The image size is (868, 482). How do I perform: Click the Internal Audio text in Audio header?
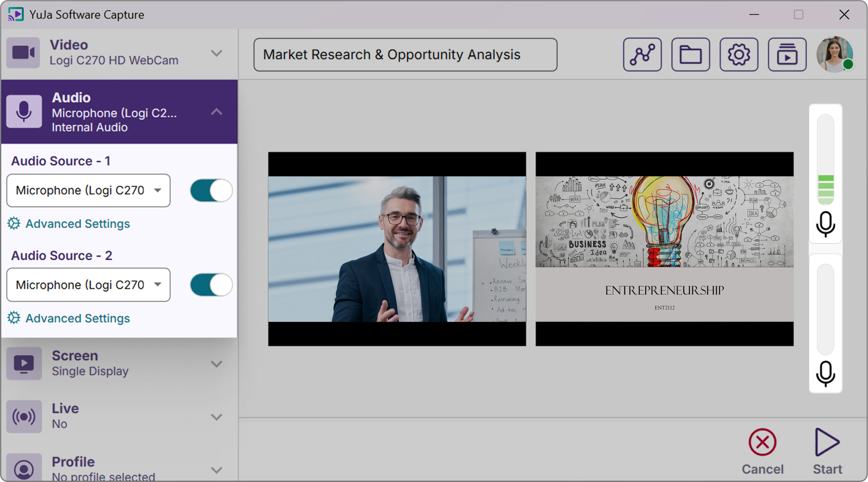pos(90,127)
